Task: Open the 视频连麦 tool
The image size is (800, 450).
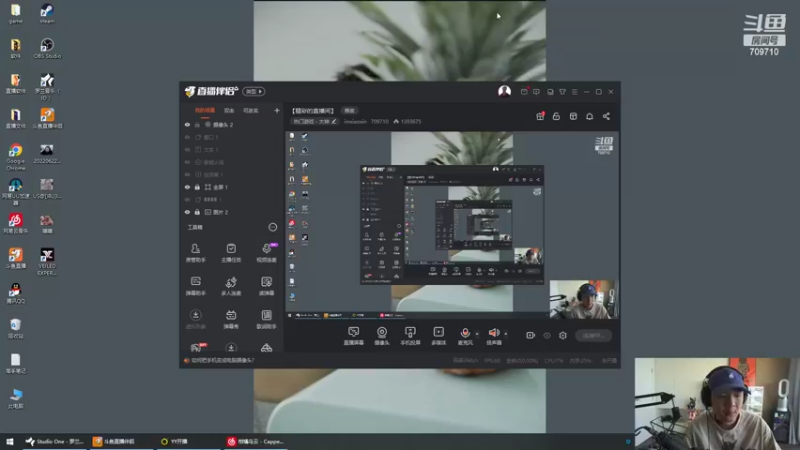Action: coord(266,253)
